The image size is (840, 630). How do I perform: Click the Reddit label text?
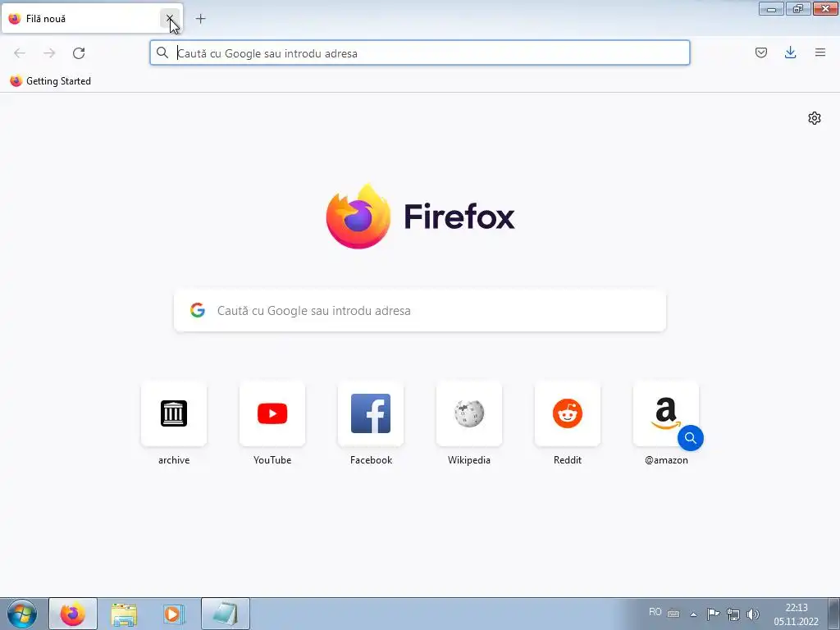568,460
